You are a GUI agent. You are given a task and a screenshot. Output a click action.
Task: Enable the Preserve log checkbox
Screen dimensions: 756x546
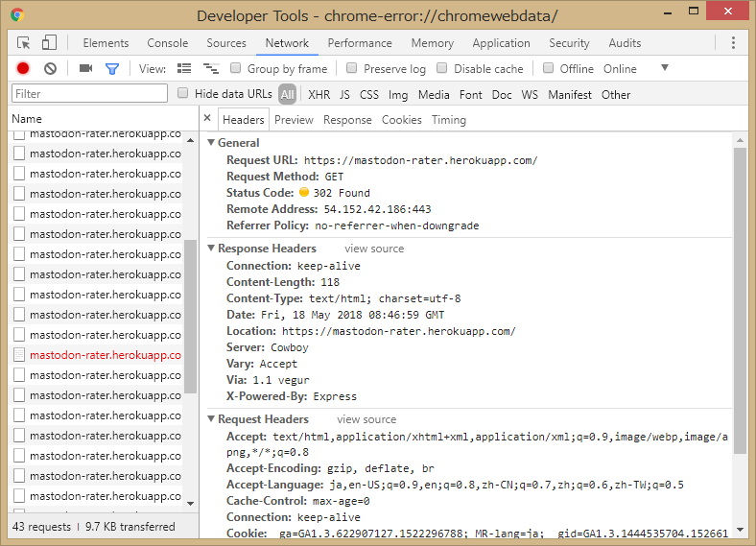[352, 69]
